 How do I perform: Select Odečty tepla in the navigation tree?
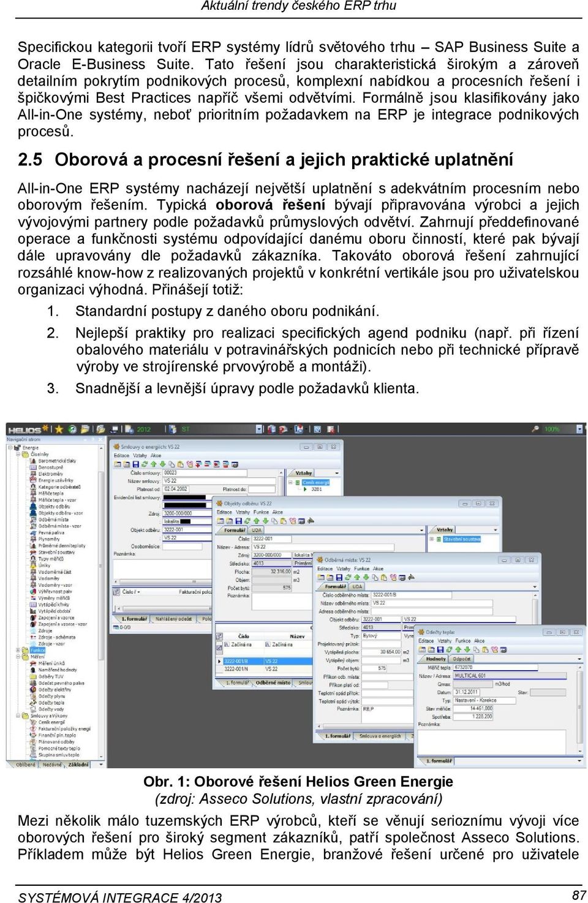click(x=51, y=703)
